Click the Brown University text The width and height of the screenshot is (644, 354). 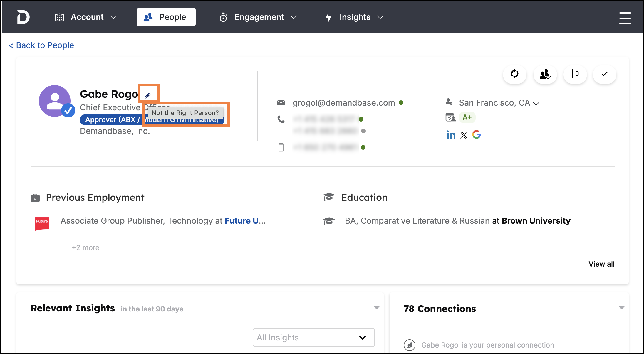[x=536, y=221]
